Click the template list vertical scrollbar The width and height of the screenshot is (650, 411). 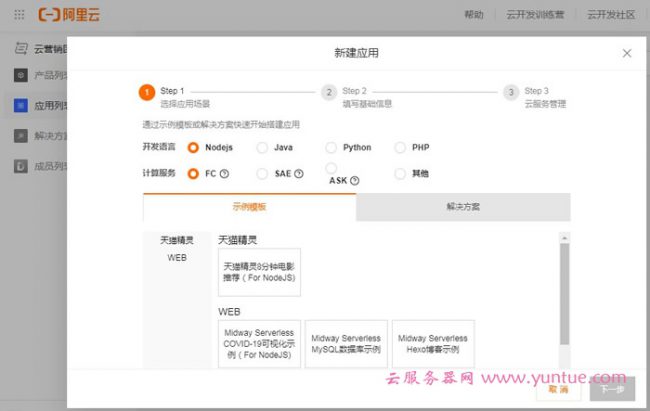click(564, 290)
